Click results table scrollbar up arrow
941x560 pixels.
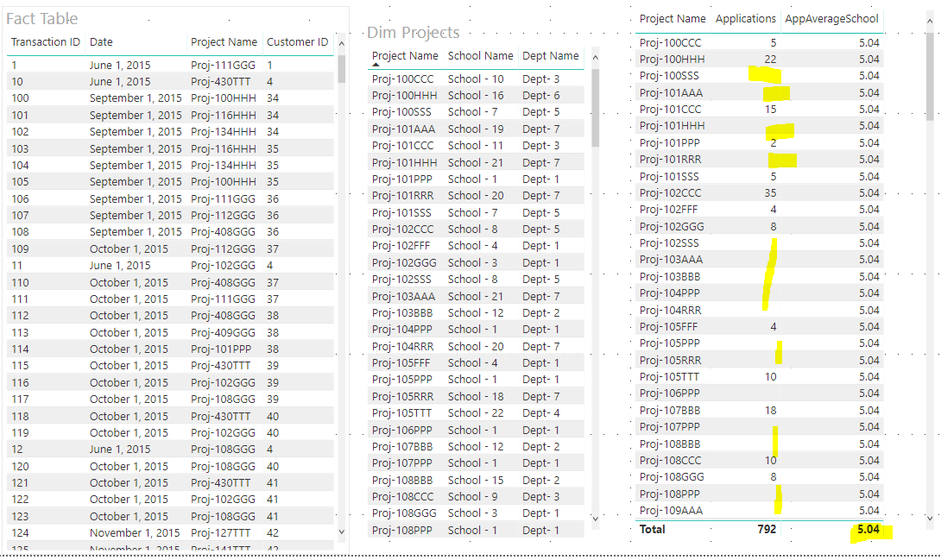pyautogui.click(x=930, y=21)
